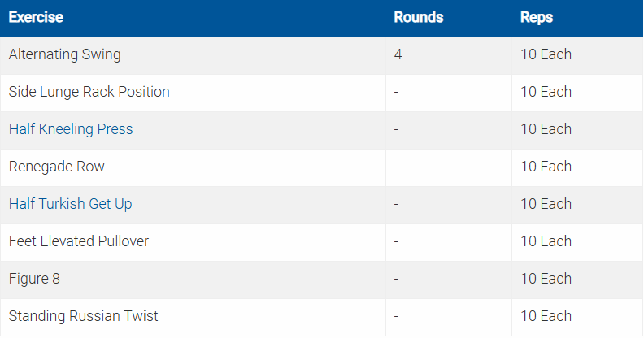Click the reps value for Figure 8
Screen dimensions: 644x338
coord(546,279)
